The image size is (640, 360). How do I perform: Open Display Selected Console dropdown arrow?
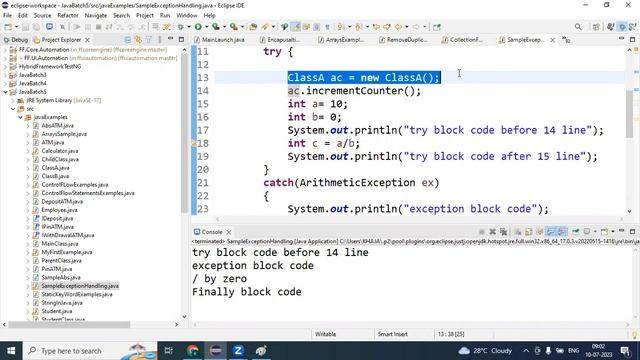point(595,232)
